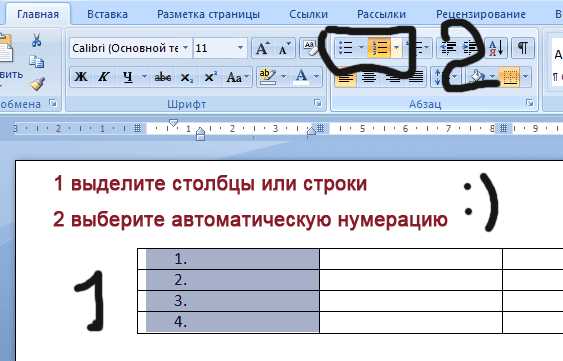
Task: Click text "выберите автоматическую нумерацию"
Action: [259, 219]
